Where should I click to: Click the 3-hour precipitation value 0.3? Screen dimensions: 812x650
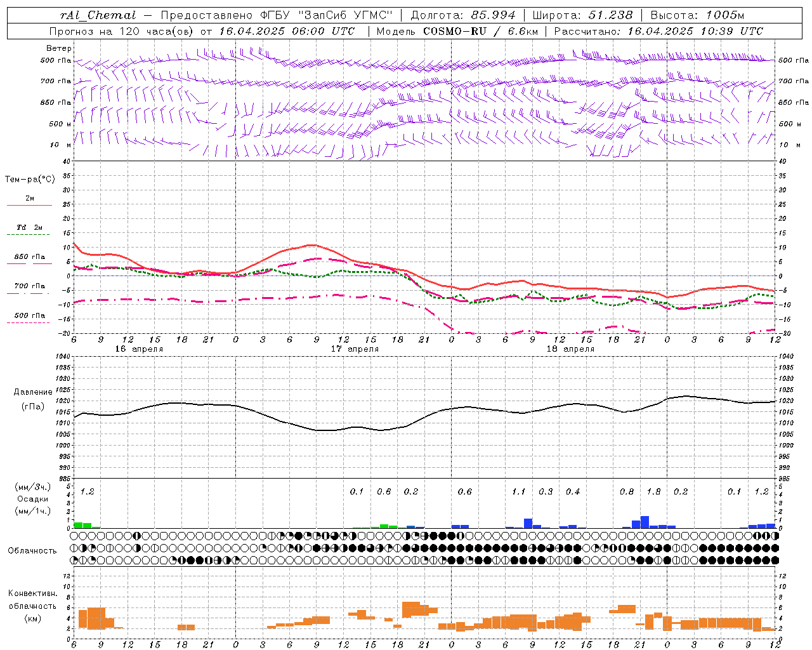546,492
